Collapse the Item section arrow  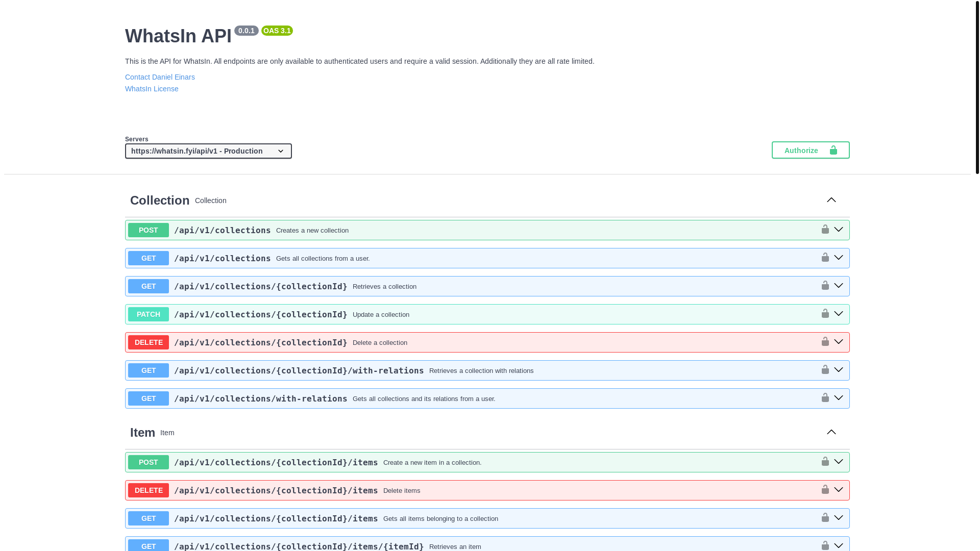[831, 432]
